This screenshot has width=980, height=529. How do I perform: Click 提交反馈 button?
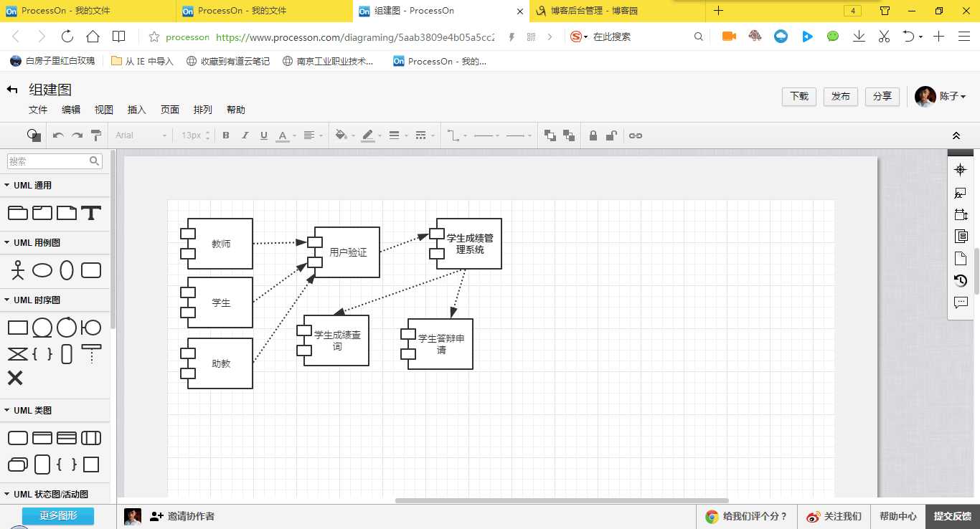pos(953,516)
